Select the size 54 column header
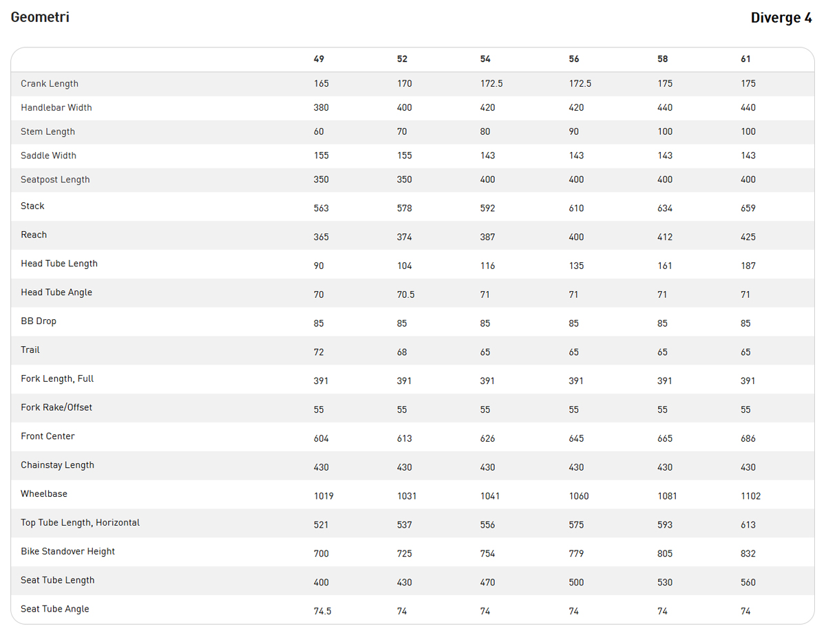The image size is (826, 644). (485, 59)
